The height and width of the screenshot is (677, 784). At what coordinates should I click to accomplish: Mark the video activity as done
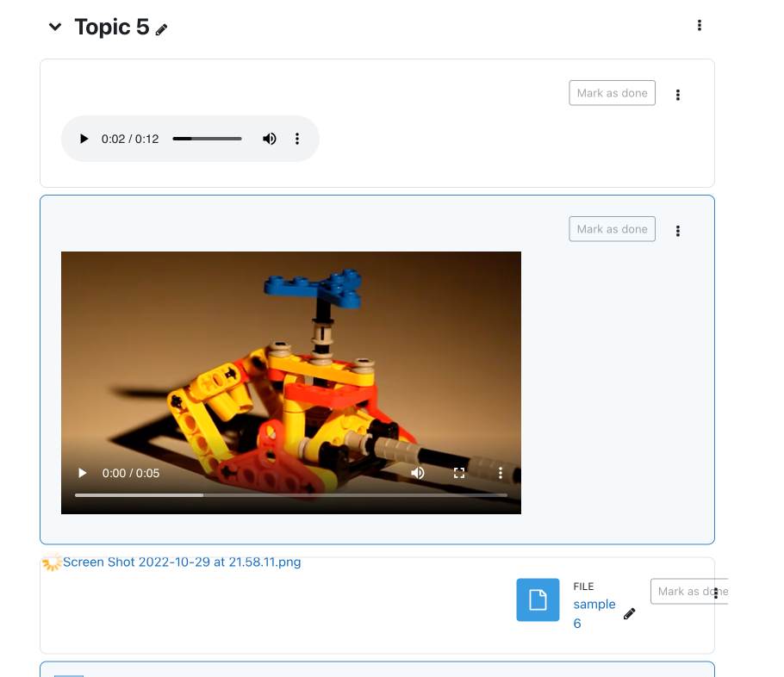point(612,229)
